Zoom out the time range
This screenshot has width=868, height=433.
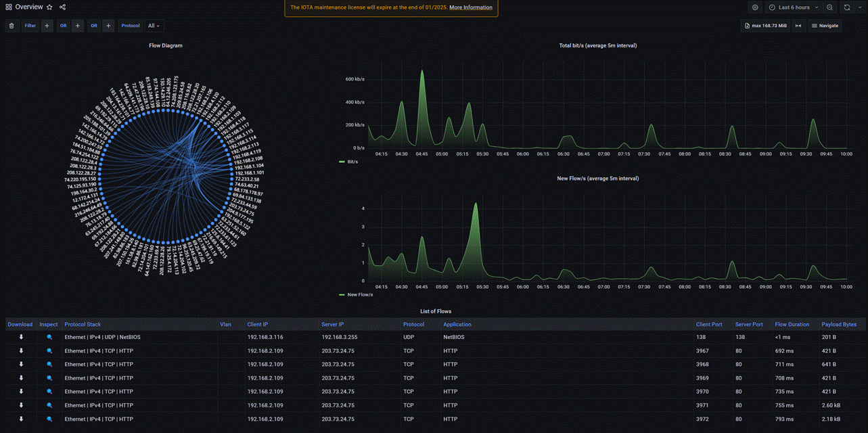[x=829, y=7]
